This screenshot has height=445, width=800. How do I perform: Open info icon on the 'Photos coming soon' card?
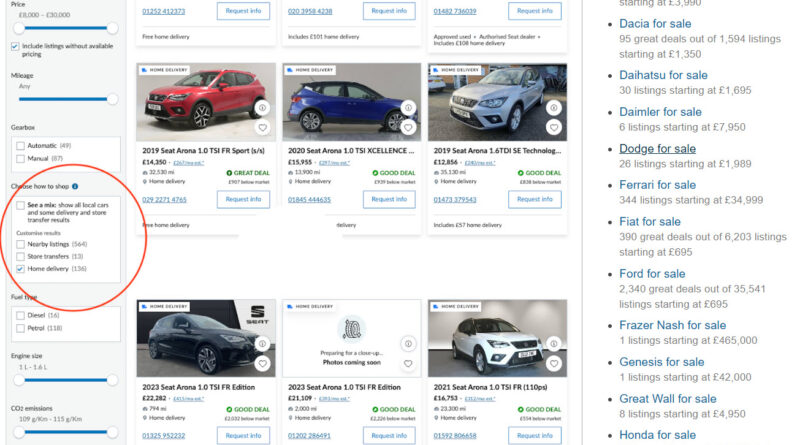point(408,344)
